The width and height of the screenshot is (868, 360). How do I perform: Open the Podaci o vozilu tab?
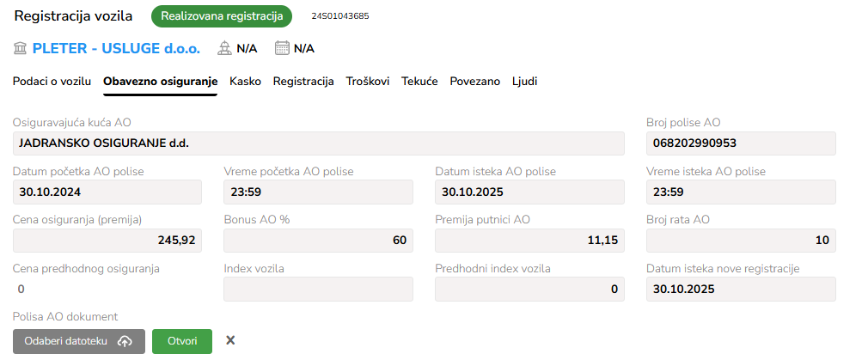[52, 82]
